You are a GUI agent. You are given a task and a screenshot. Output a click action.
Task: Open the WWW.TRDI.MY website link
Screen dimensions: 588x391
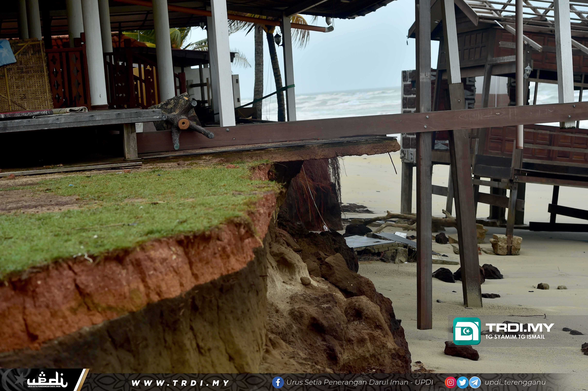click(180, 383)
